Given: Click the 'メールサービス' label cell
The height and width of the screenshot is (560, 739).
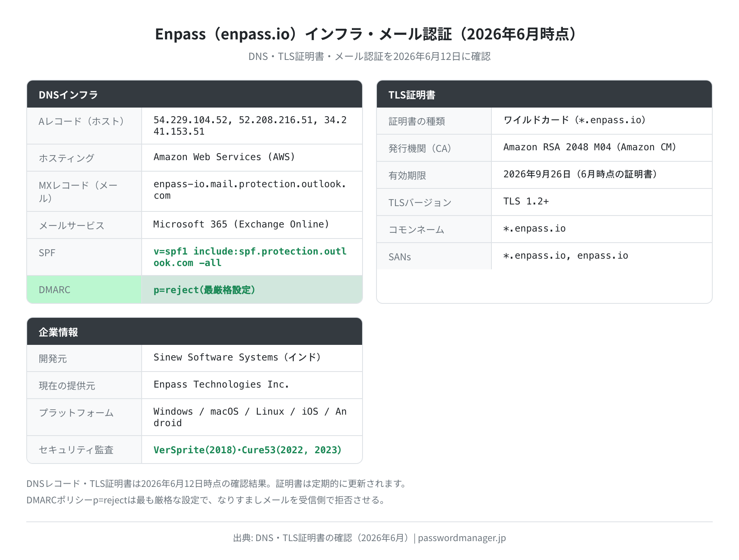Looking at the screenshot, I should point(84,225).
